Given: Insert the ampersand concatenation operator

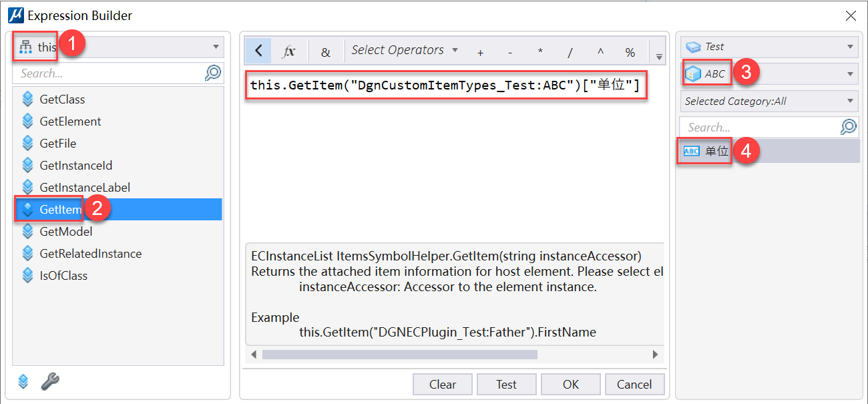Looking at the screenshot, I should pyautogui.click(x=325, y=52).
